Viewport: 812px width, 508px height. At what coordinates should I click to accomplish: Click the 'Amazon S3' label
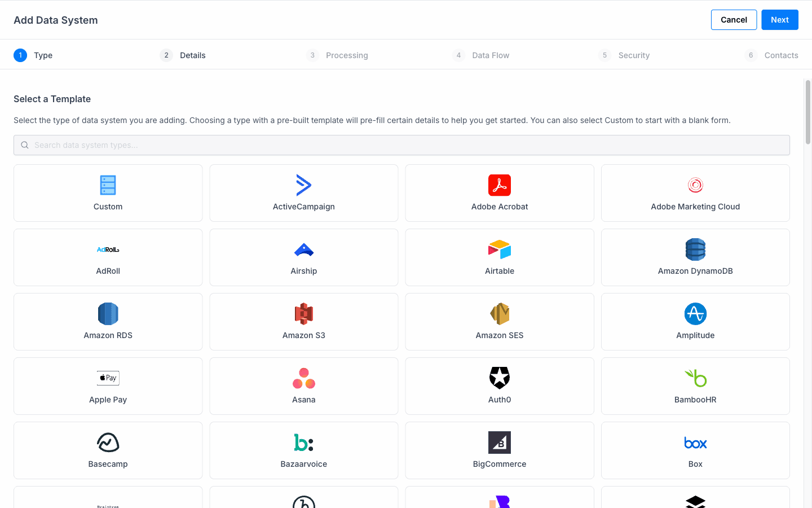point(303,335)
